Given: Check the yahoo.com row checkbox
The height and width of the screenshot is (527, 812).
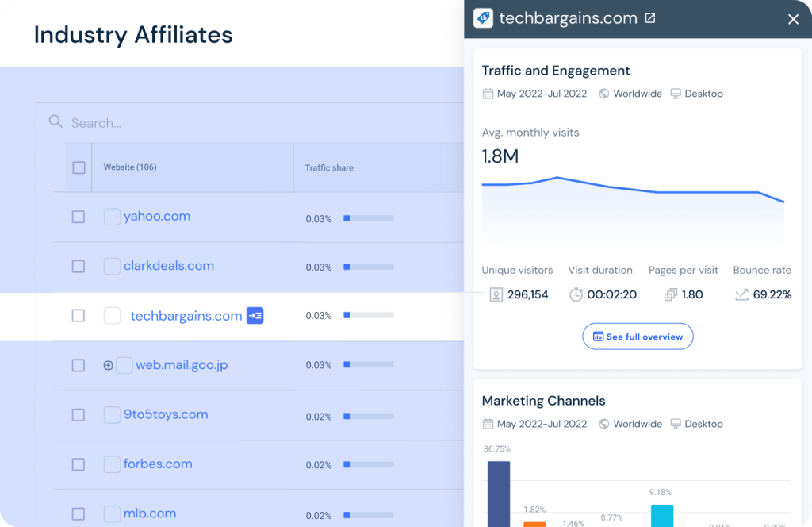Looking at the screenshot, I should point(78,217).
